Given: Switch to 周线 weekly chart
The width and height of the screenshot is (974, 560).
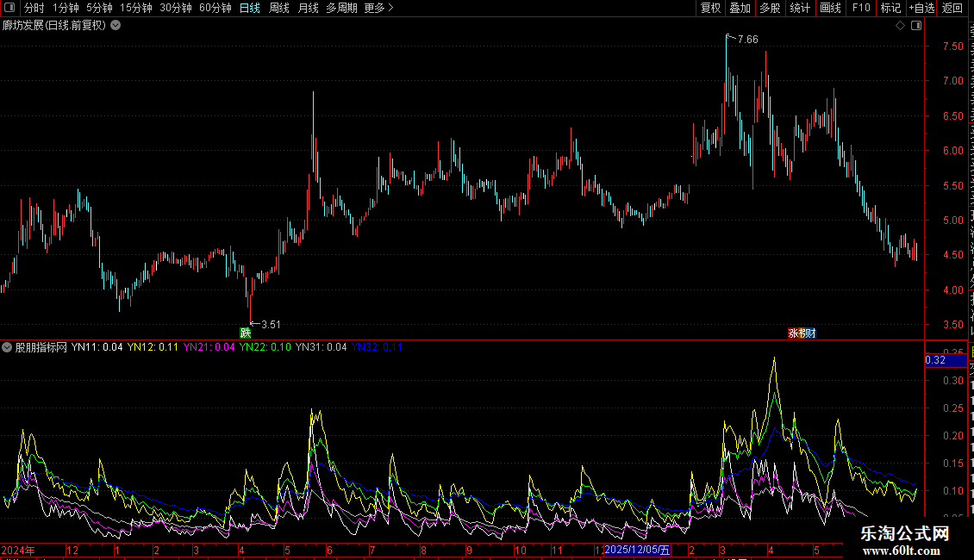Looking at the screenshot, I should (279, 8).
